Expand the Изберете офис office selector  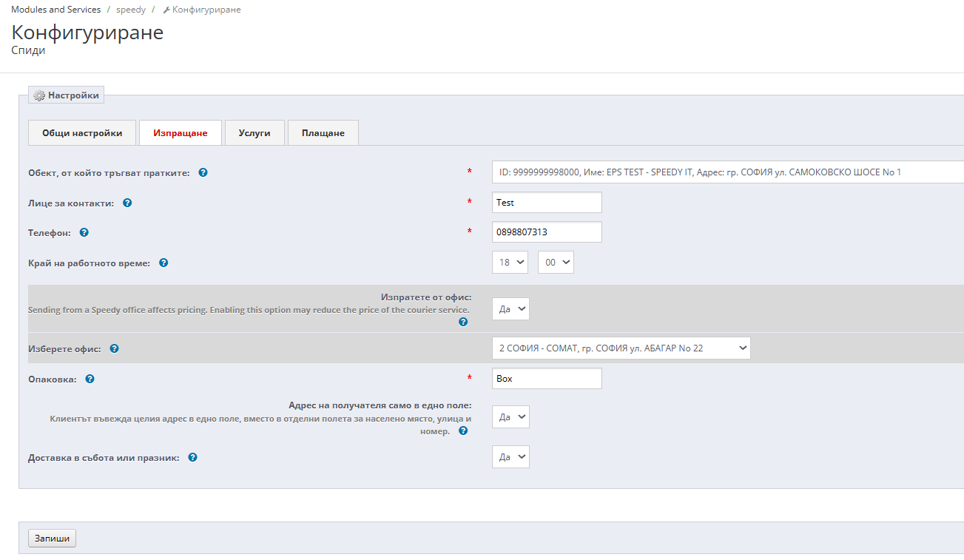(x=621, y=348)
